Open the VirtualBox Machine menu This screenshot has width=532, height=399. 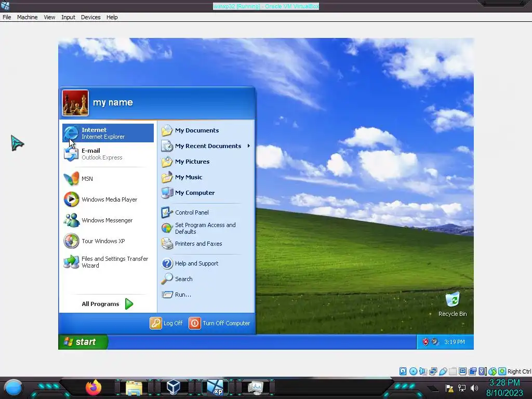pos(27,17)
